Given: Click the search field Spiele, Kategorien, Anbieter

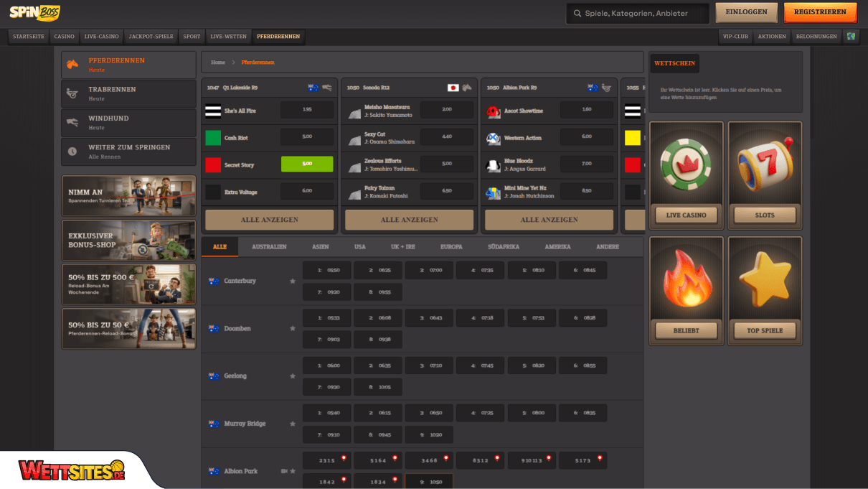Looking at the screenshot, I should pyautogui.click(x=638, y=13).
